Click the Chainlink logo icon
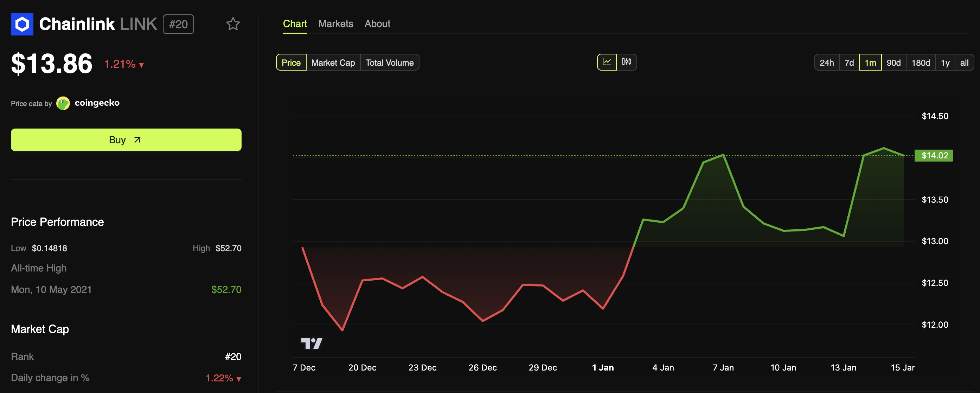The height and width of the screenshot is (393, 980). click(22, 24)
